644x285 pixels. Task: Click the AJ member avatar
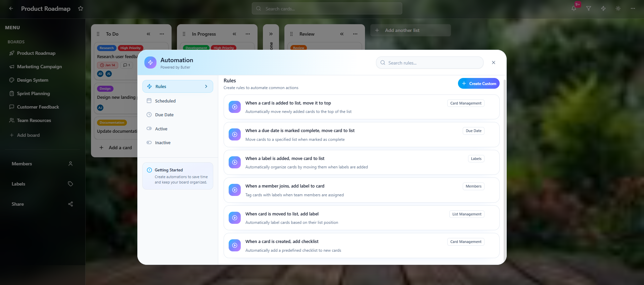coord(100,108)
